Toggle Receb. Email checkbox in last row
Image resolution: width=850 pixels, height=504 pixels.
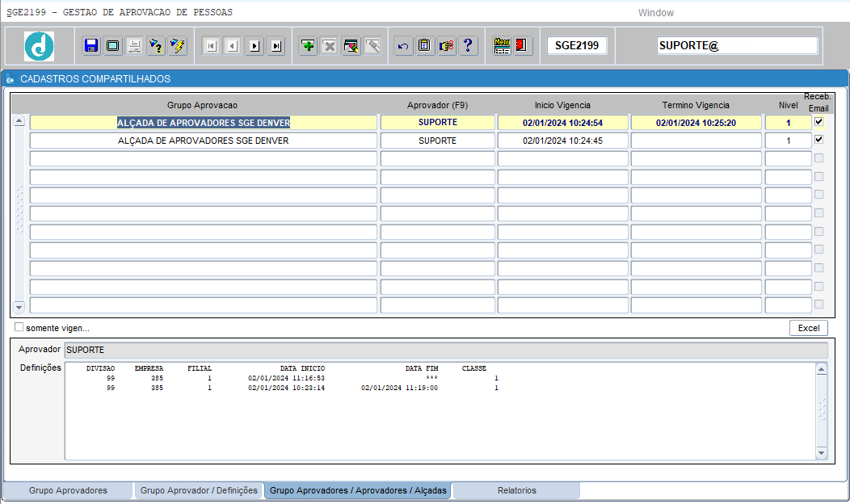tap(818, 304)
